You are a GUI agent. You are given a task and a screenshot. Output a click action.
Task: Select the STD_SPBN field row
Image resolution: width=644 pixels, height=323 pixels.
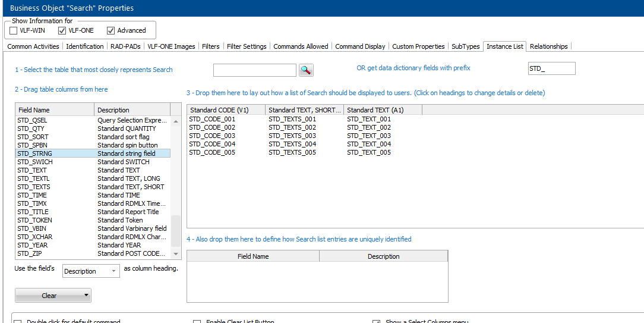click(x=93, y=145)
